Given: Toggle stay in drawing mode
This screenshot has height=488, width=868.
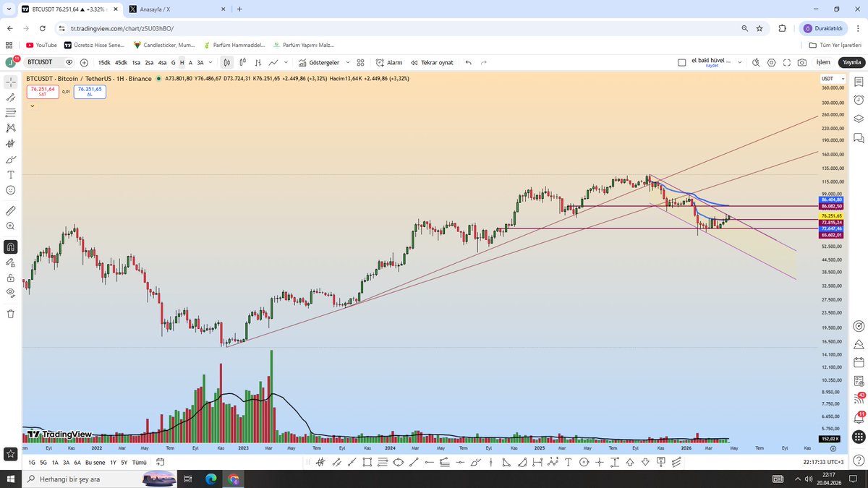Looking at the screenshot, I should 11,262.
